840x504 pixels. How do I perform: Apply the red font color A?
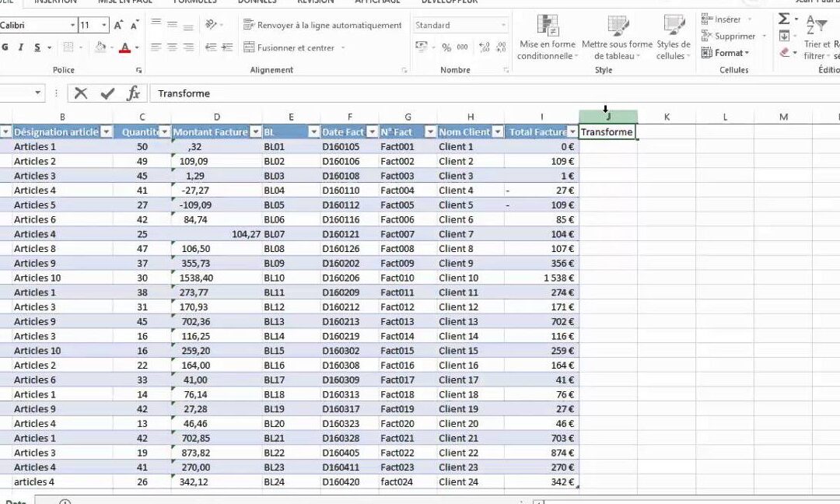[x=124, y=47]
